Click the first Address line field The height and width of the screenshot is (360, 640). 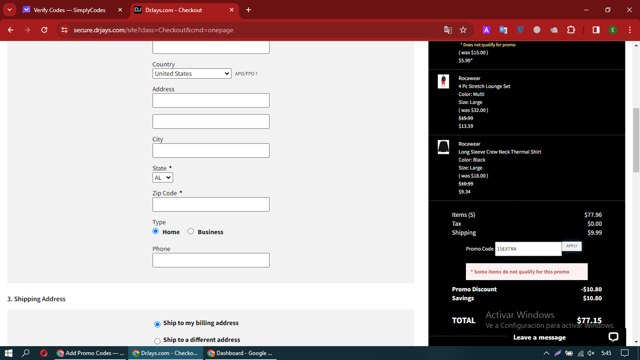(211, 100)
